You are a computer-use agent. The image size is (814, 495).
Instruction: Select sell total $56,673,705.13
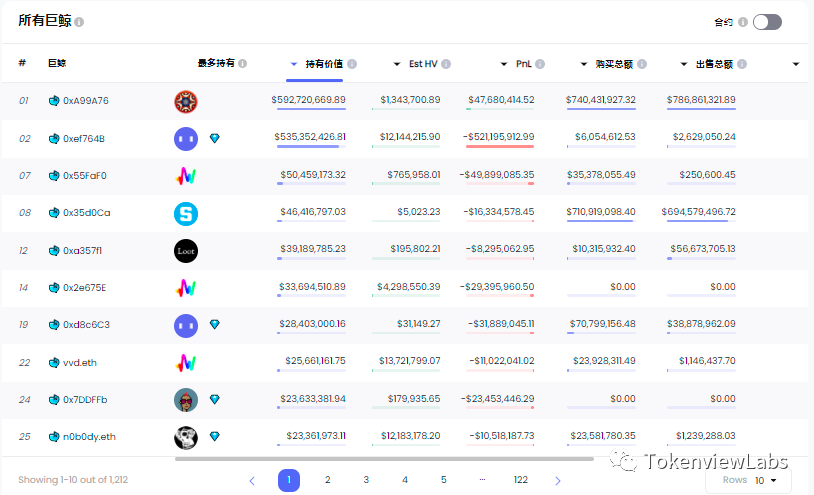pos(702,249)
